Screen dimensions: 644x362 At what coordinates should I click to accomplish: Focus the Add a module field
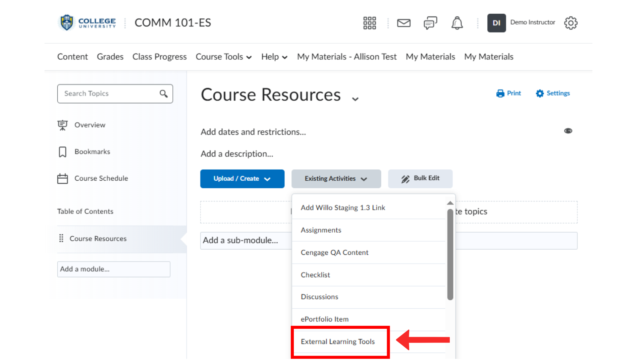114,269
